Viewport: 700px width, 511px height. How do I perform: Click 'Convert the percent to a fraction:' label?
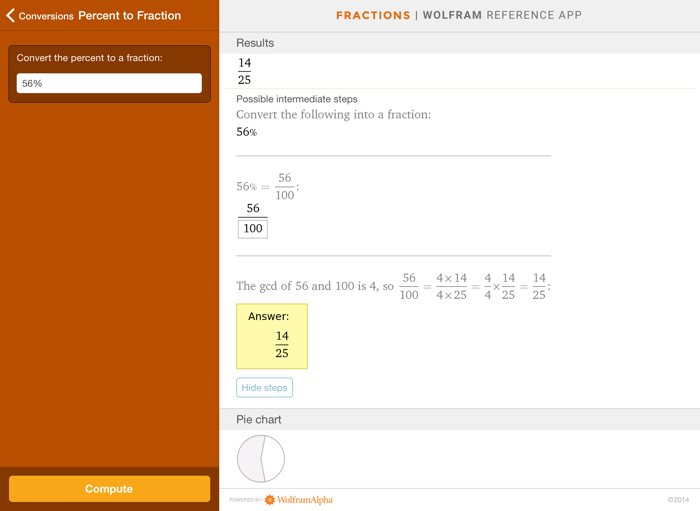tap(90, 58)
